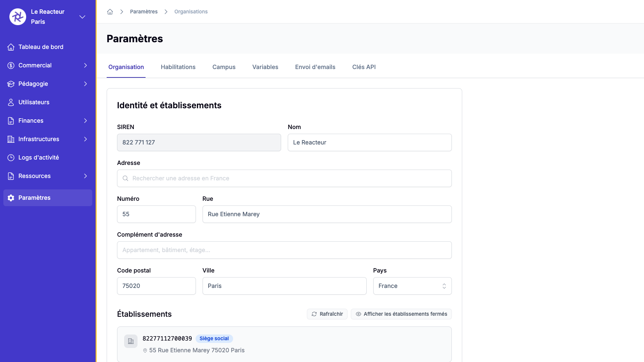Select the Clés API tab
644x362 pixels.
point(364,67)
